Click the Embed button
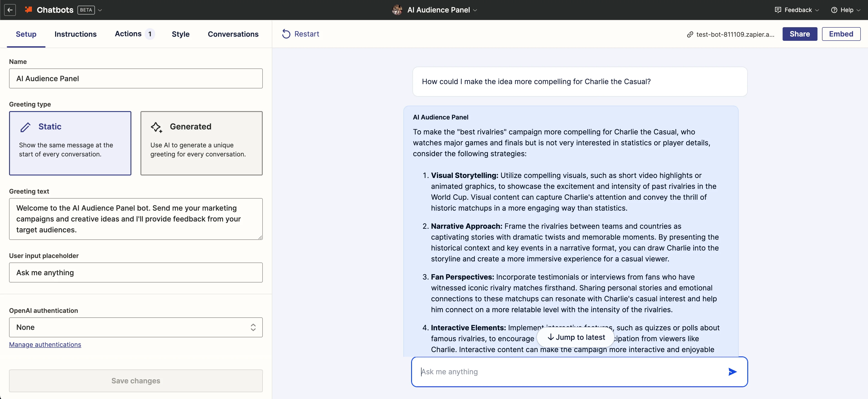The height and width of the screenshot is (399, 868). pos(841,34)
